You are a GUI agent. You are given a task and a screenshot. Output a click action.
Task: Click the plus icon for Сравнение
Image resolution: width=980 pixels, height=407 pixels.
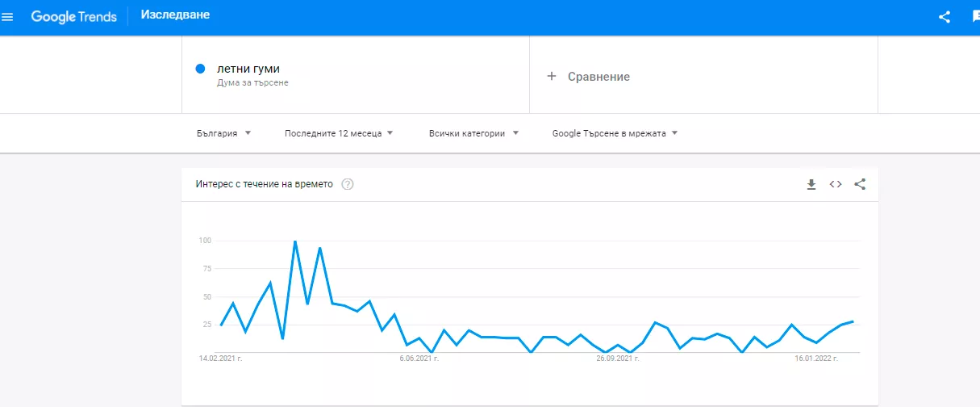pos(552,76)
